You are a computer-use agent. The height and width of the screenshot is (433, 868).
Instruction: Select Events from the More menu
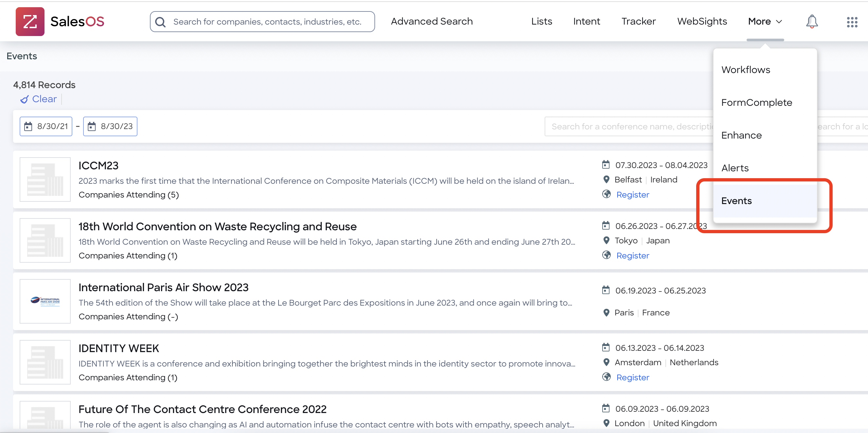click(x=765, y=201)
